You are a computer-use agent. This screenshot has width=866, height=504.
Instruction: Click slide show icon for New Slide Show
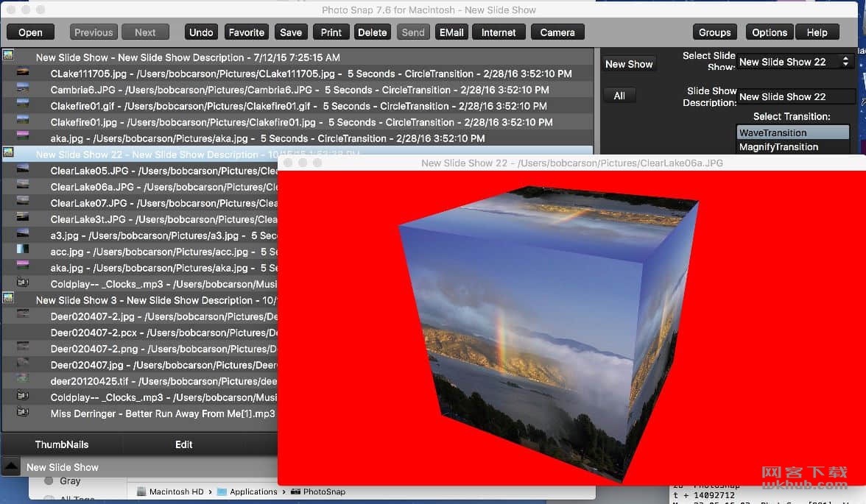8,55
